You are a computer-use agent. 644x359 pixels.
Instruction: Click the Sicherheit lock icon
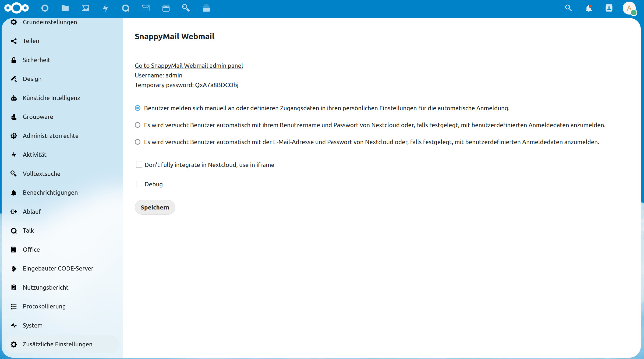click(x=14, y=60)
